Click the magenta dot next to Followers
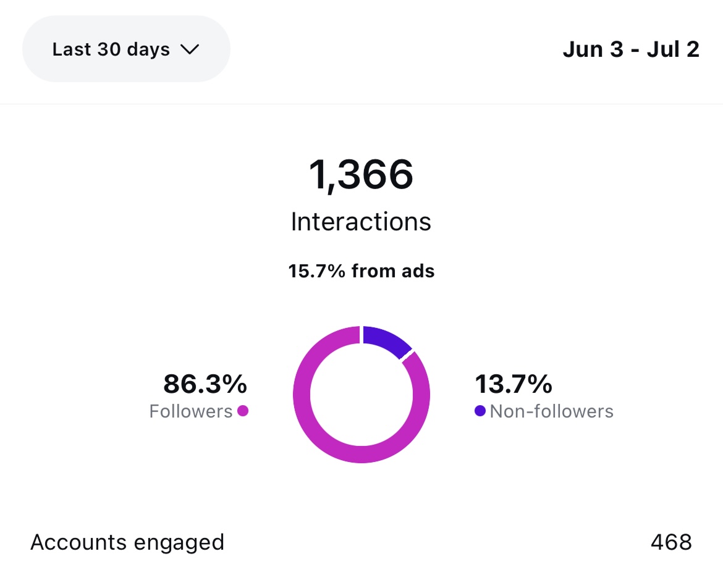 click(242, 411)
